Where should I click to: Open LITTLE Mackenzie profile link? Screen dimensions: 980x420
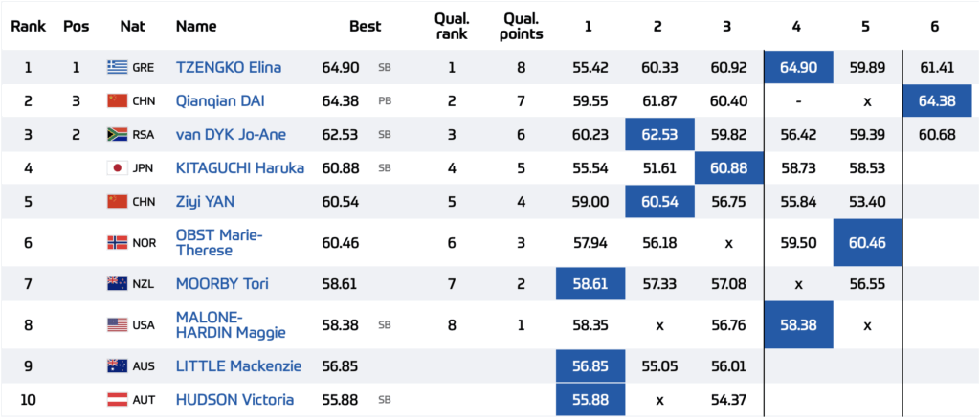click(x=238, y=366)
